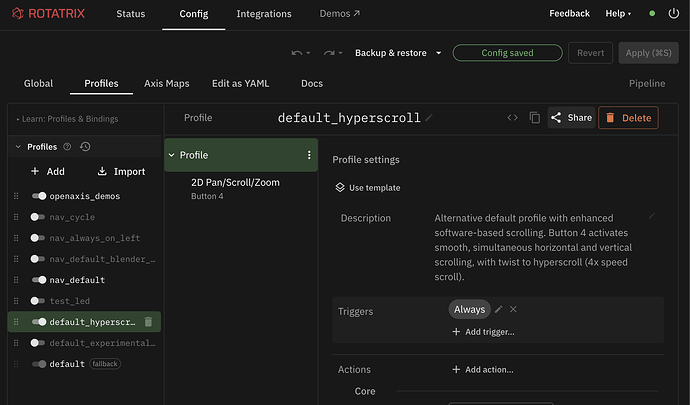Click Add trigger...
This screenshot has width=690, height=405.
point(483,332)
